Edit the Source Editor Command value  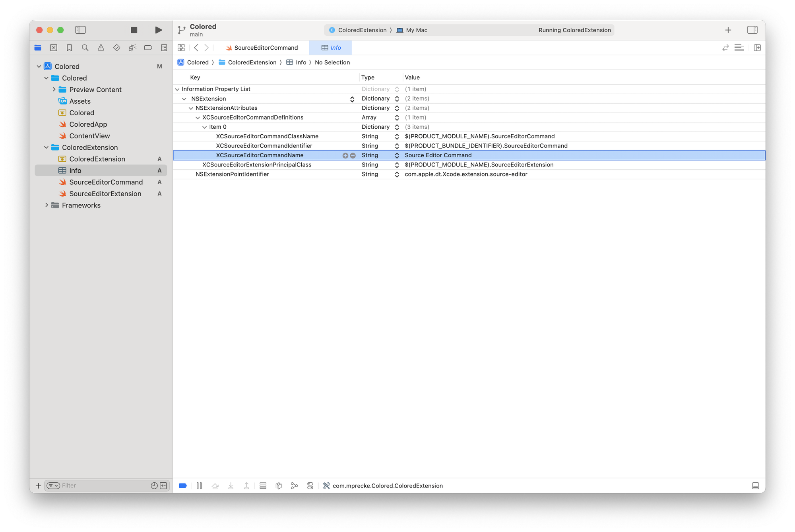438,155
